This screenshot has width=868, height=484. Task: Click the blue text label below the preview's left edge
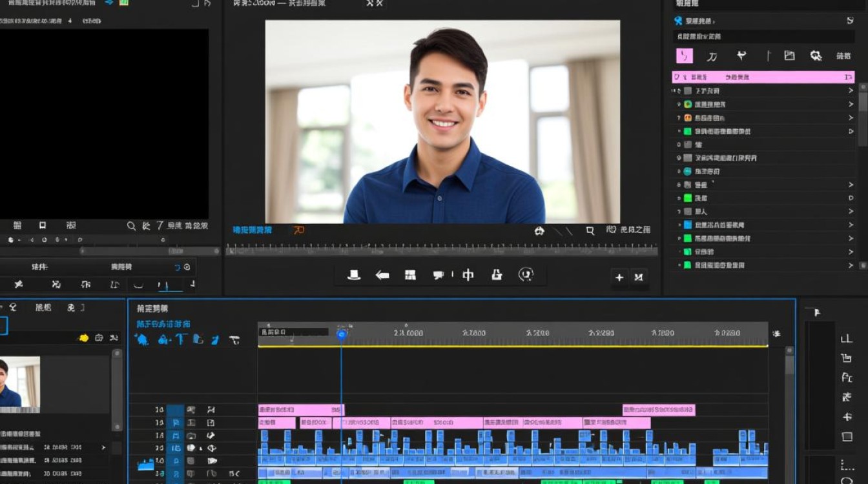253,230
